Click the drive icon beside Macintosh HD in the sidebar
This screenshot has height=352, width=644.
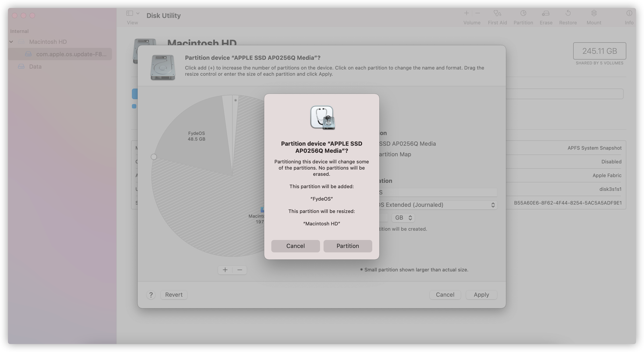tap(21, 42)
